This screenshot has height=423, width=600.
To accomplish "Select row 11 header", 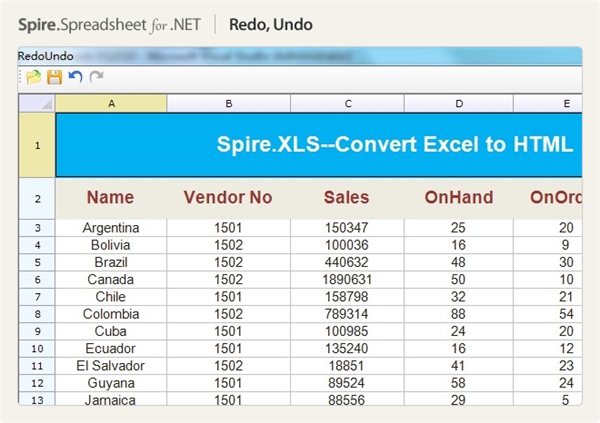I will (37, 366).
